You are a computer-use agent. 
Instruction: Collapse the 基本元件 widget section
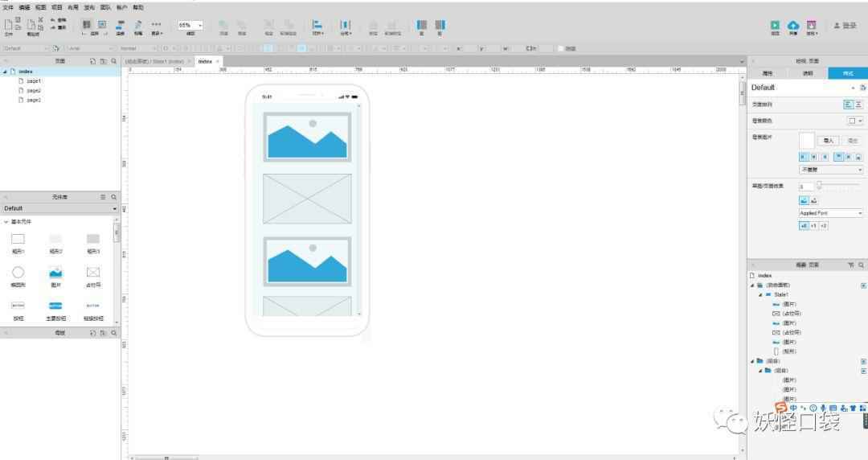point(6,222)
